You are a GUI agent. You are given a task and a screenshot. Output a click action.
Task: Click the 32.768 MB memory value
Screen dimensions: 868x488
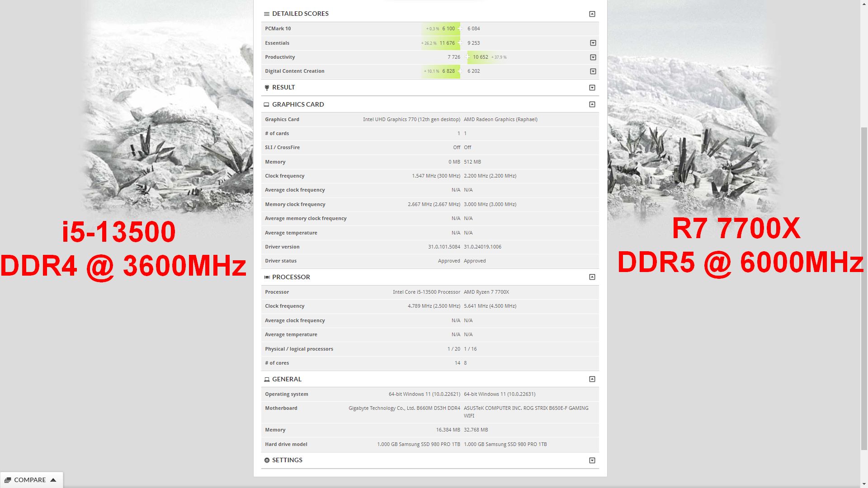(476, 430)
